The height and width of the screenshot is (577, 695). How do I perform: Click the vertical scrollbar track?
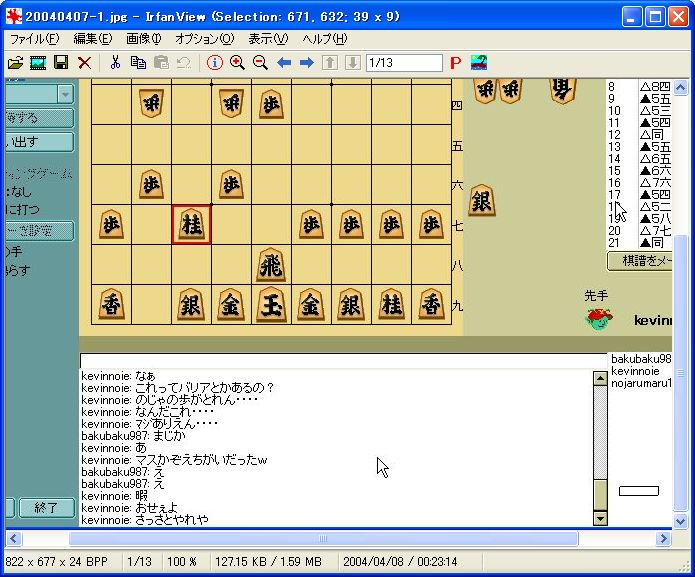(682, 400)
